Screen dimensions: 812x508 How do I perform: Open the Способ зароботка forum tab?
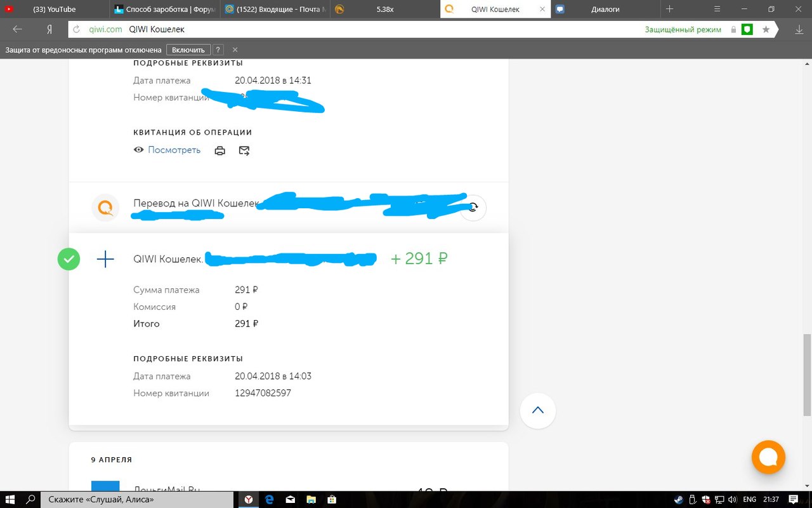164,9
